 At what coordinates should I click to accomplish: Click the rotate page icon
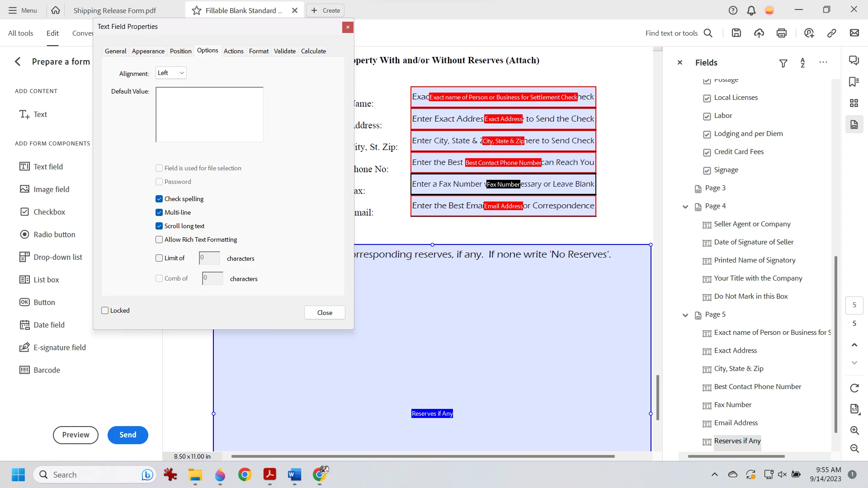(854, 388)
